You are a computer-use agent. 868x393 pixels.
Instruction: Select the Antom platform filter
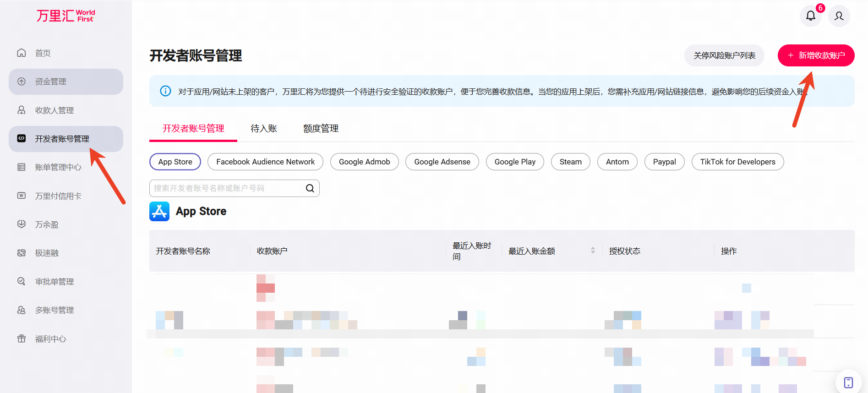pos(617,162)
